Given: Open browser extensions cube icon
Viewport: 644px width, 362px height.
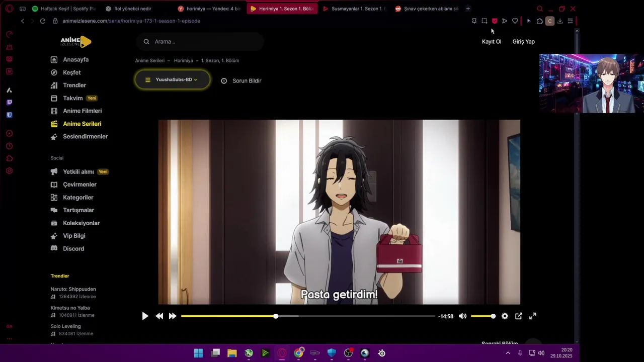Looking at the screenshot, I should pos(540,21).
